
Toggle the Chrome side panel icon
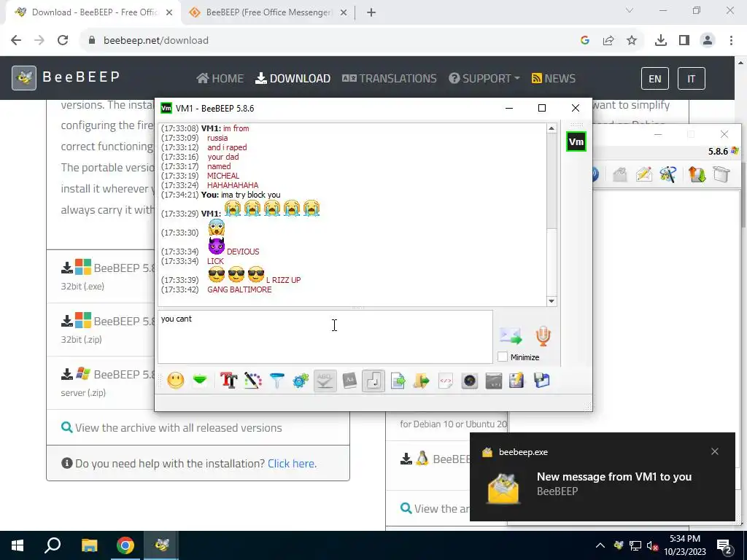(684, 41)
